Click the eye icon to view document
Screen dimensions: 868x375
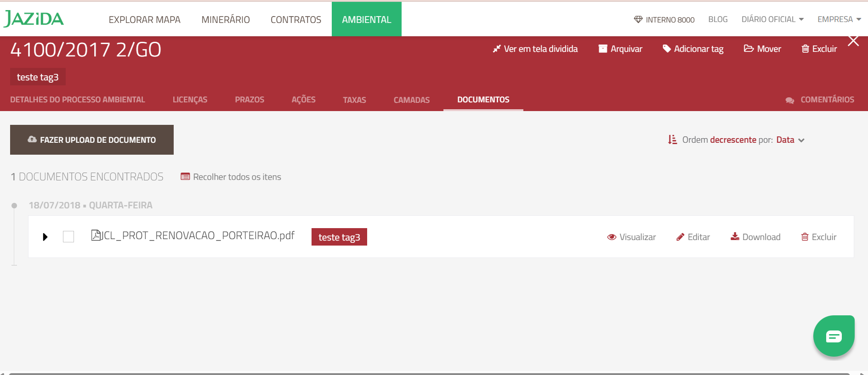tap(612, 237)
